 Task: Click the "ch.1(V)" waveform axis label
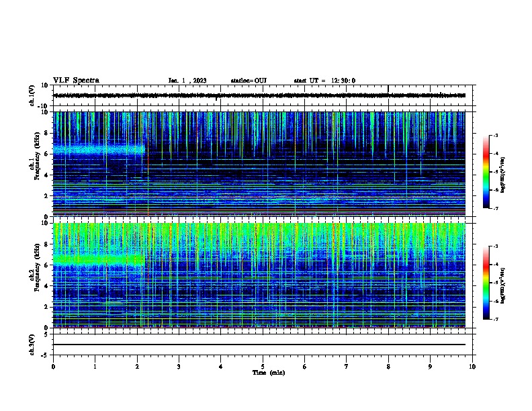point(32,95)
